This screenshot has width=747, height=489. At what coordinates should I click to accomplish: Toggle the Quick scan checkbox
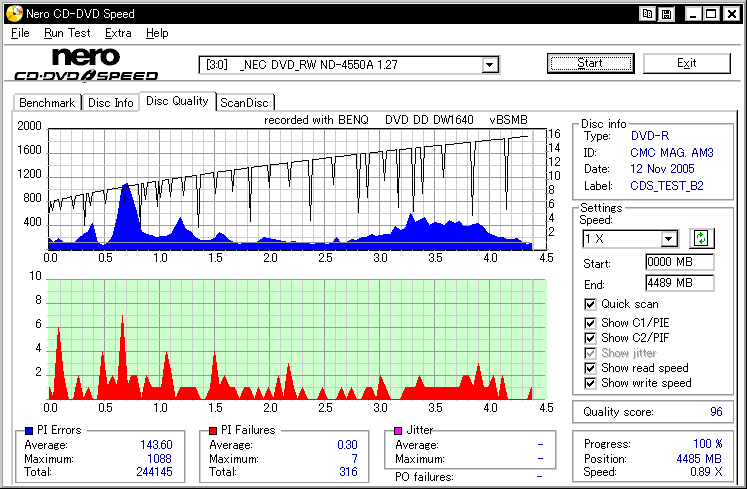pos(590,304)
